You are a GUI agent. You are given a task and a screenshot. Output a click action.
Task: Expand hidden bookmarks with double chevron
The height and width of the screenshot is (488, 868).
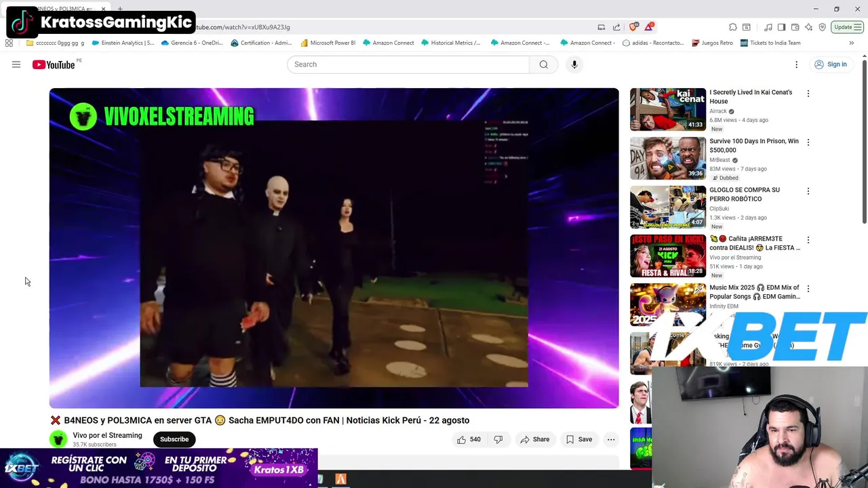(852, 43)
